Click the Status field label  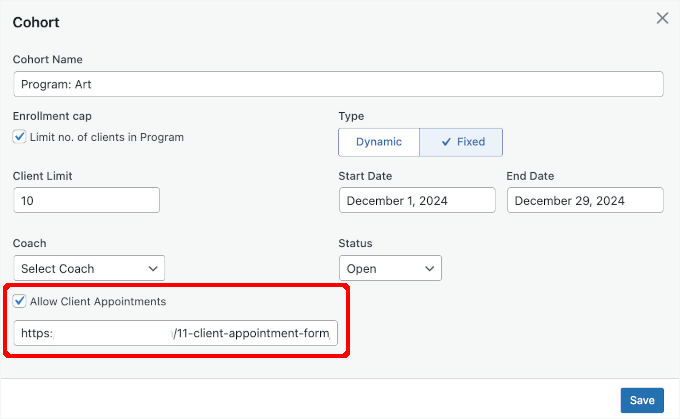pyautogui.click(x=356, y=243)
